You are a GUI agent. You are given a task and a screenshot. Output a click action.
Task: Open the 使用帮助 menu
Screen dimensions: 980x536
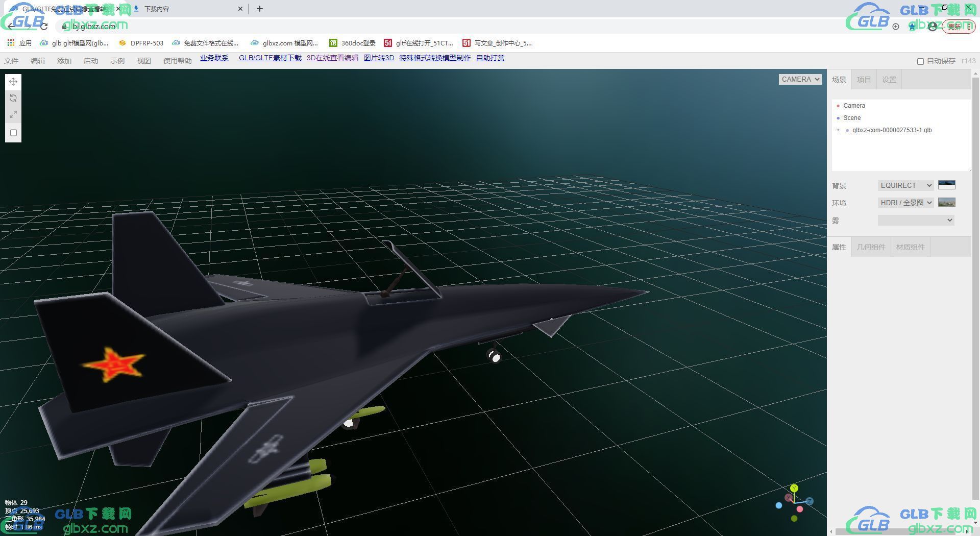tap(178, 61)
